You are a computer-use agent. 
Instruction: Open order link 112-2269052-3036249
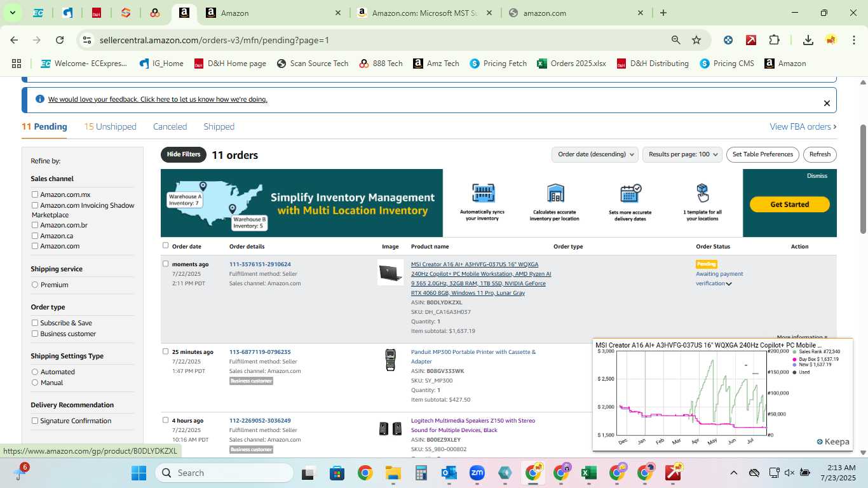coord(260,421)
